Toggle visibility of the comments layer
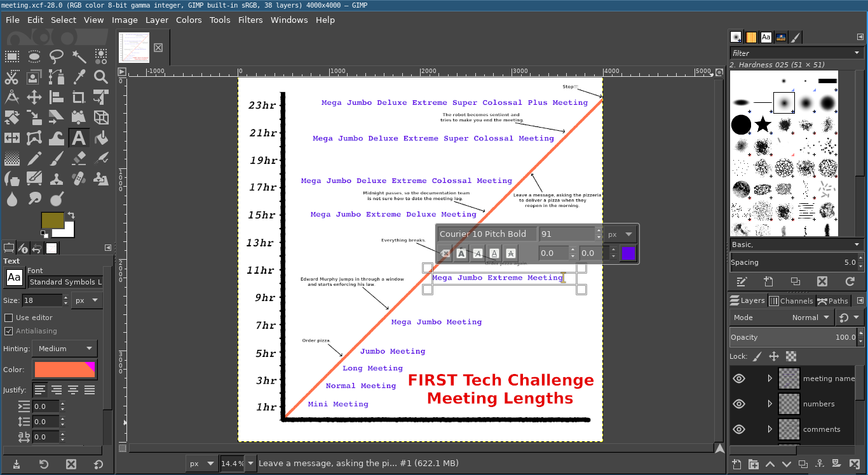This screenshot has height=475, width=868. [x=739, y=429]
